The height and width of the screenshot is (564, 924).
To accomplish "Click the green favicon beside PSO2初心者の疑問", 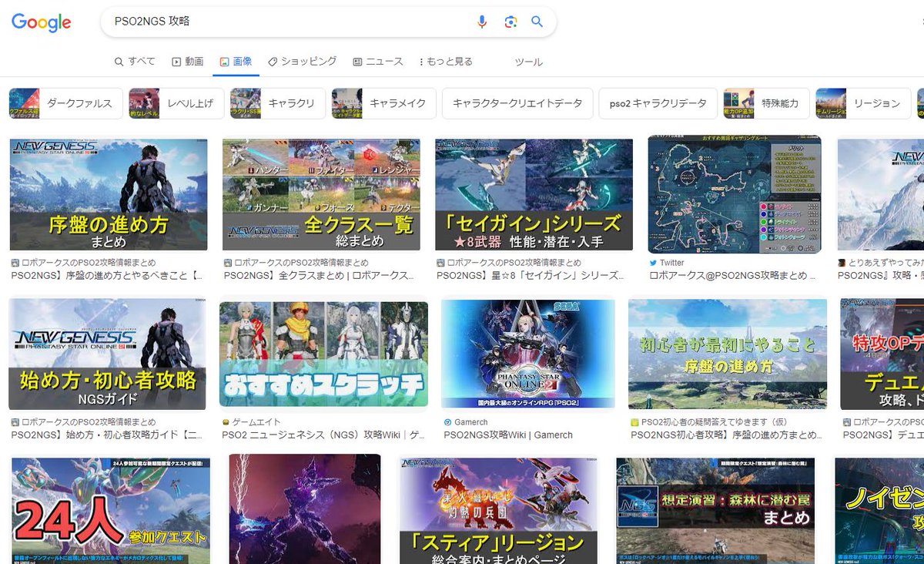I will tap(634, 422).
